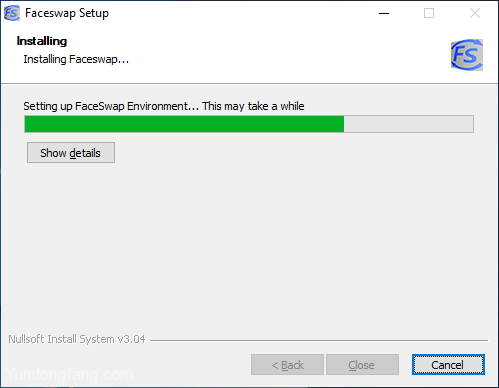This screenshot has width=499, height=388.
Task: Click the unfilled grey part of progress bar
Action: point(408,124)
